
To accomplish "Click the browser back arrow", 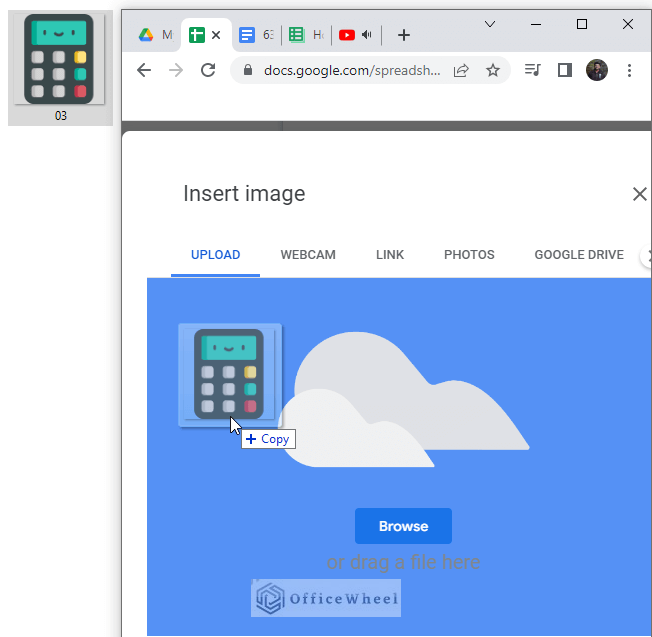I will 144,70.
